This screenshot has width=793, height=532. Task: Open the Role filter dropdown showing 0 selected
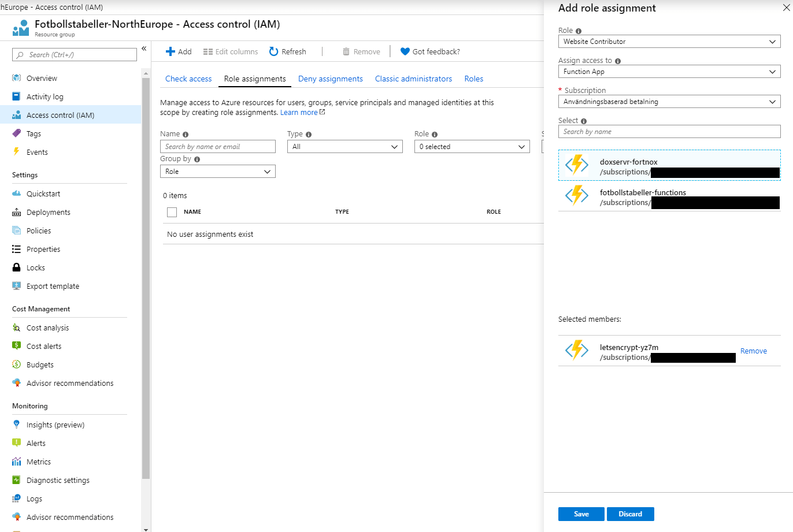point(472,147)
